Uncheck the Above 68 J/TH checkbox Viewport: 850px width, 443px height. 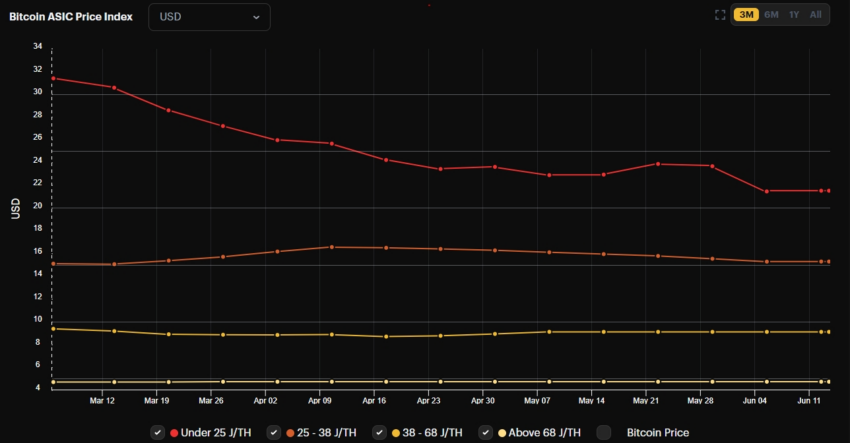click(485, 432)
